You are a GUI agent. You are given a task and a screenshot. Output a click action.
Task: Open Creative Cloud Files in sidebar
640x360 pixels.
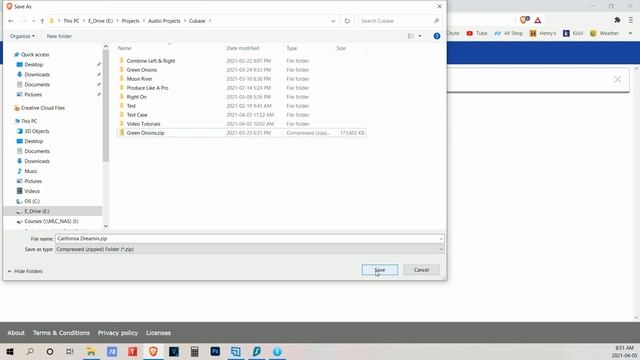[42, 108]
